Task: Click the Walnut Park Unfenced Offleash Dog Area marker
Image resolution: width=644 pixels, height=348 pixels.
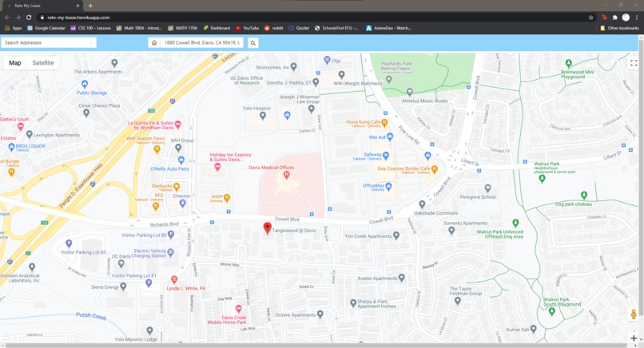Action: (515, 223)
